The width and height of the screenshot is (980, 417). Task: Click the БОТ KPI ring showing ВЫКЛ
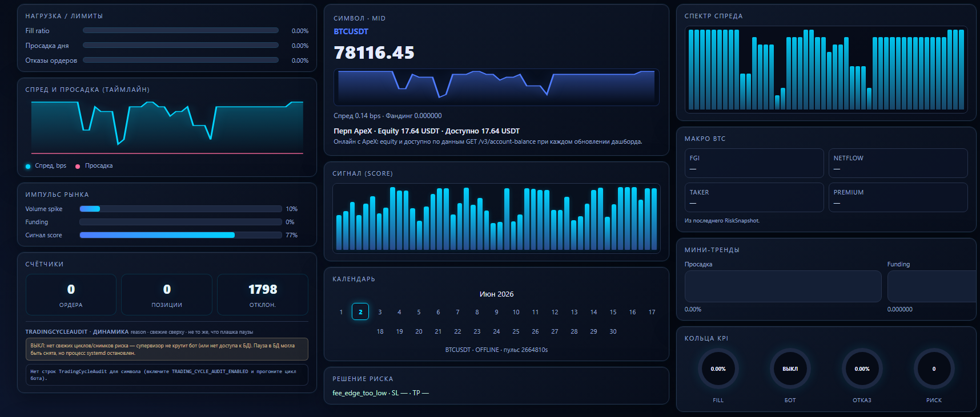(790, 369)
